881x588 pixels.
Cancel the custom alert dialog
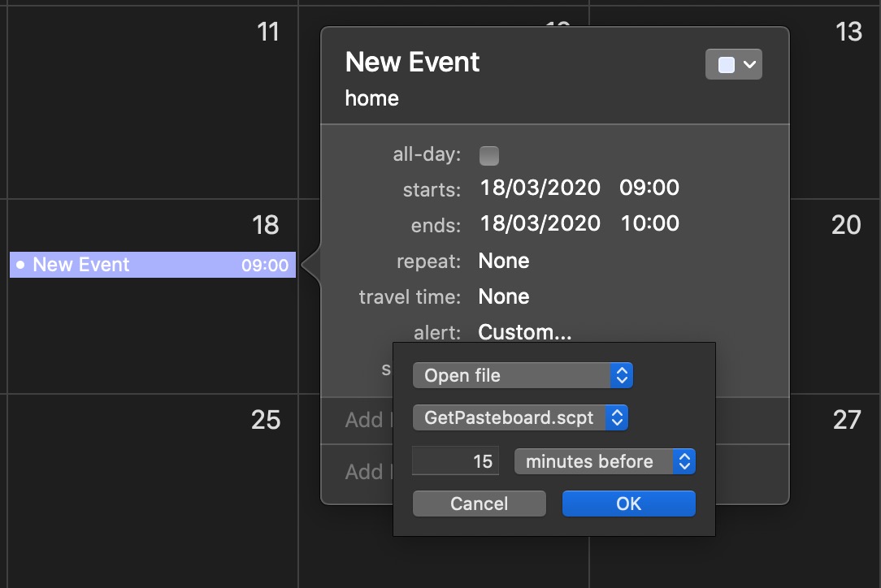tap(480, 504)
